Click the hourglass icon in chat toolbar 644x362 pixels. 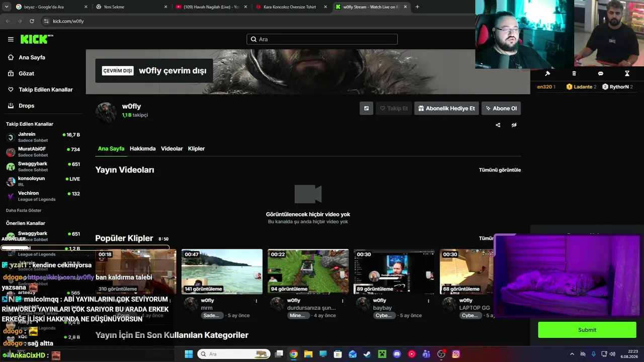[x=627, y=73]
